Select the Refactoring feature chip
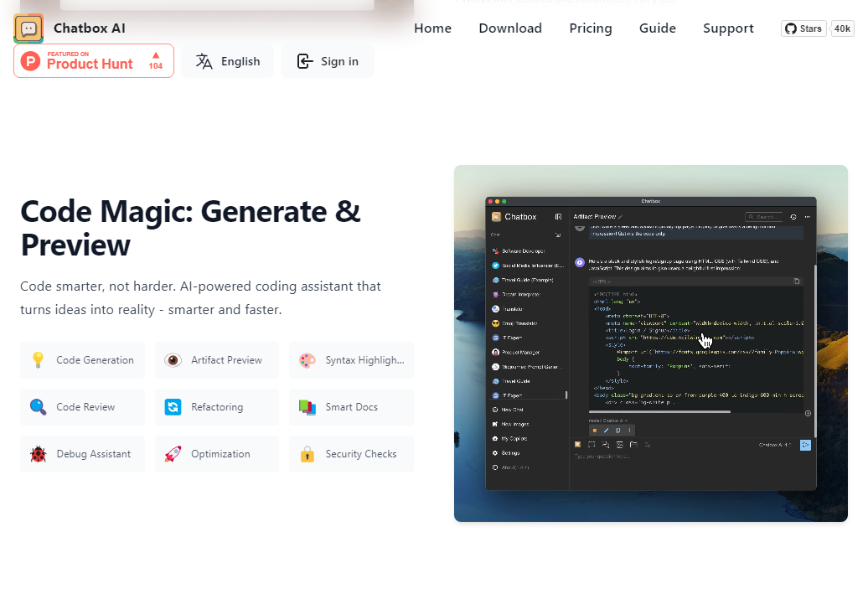The width and height of the screenshot is (868, 609). pyautogui.click(x=217, y=407)
